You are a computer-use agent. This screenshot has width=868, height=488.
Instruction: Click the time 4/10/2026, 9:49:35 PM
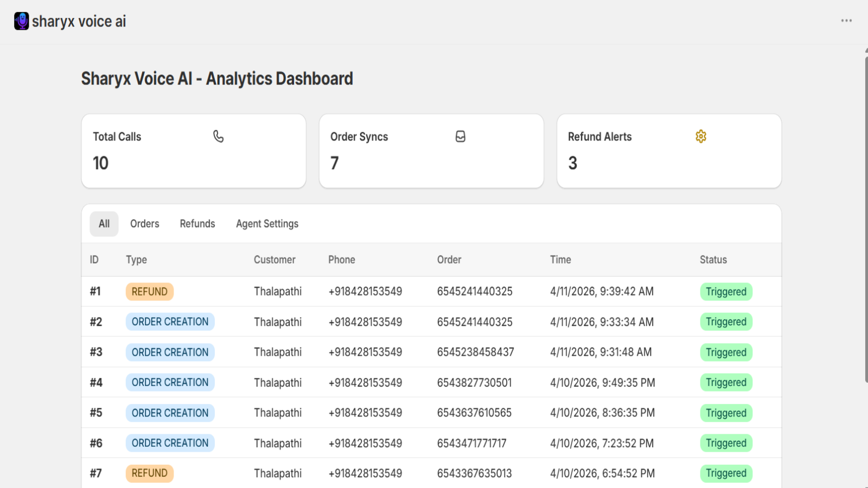pyautogui.click(x=603, y=383)
